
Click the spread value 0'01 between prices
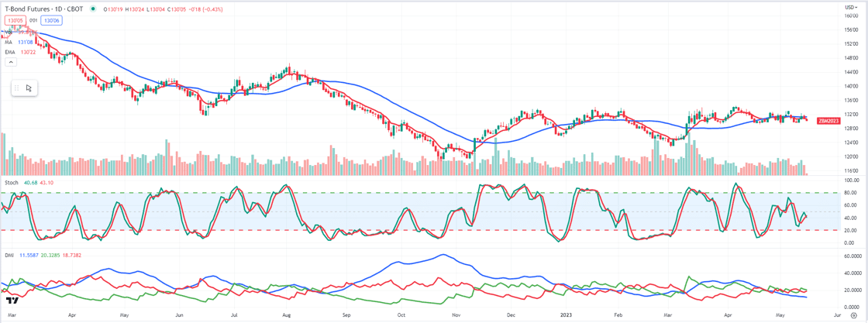click(x=33, y=20)
